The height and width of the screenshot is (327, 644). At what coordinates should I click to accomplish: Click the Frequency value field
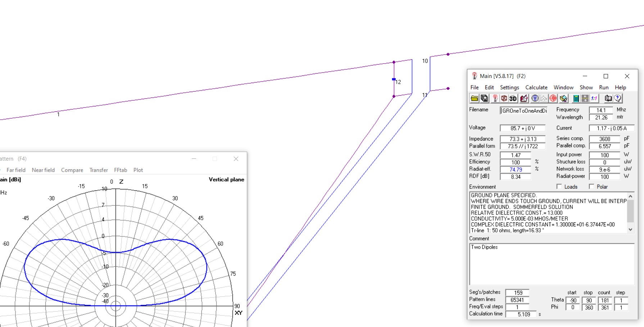(600, 110)
